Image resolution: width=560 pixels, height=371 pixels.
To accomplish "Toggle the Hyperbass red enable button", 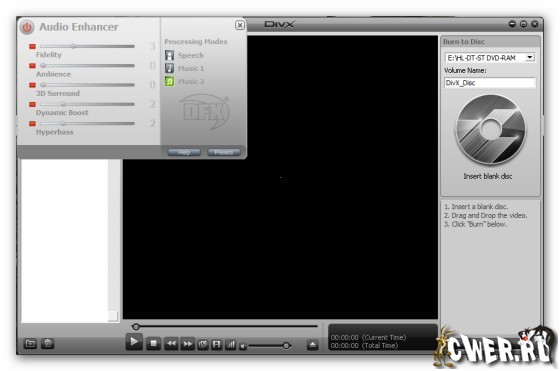I will pos(32,124).
